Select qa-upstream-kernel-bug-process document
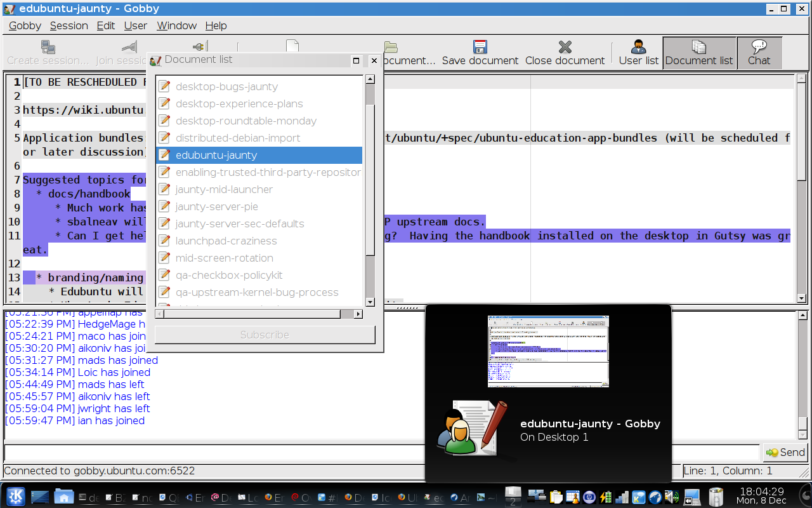Image resolution: width=812 pixels, height=508 pixels. pyautogui.click(x=259, y=292)
